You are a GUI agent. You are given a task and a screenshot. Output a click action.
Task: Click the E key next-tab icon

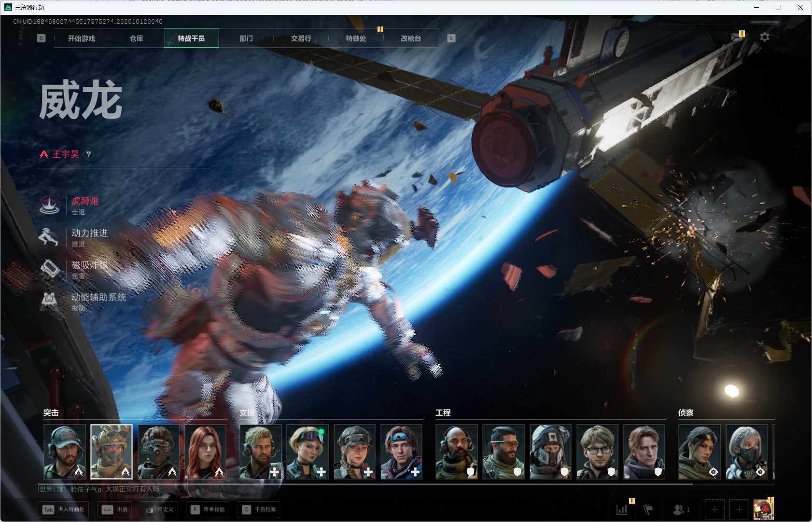(451, 38)
